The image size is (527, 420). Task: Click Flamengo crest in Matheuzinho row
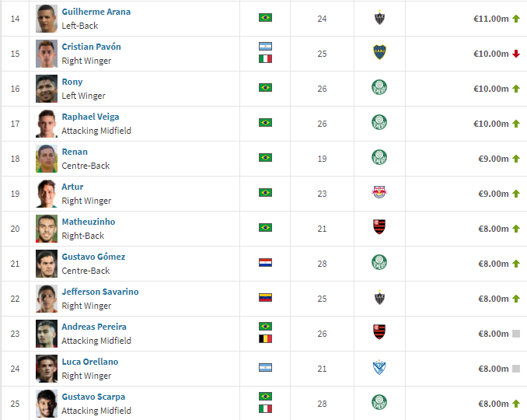click(x=379, y=227)
